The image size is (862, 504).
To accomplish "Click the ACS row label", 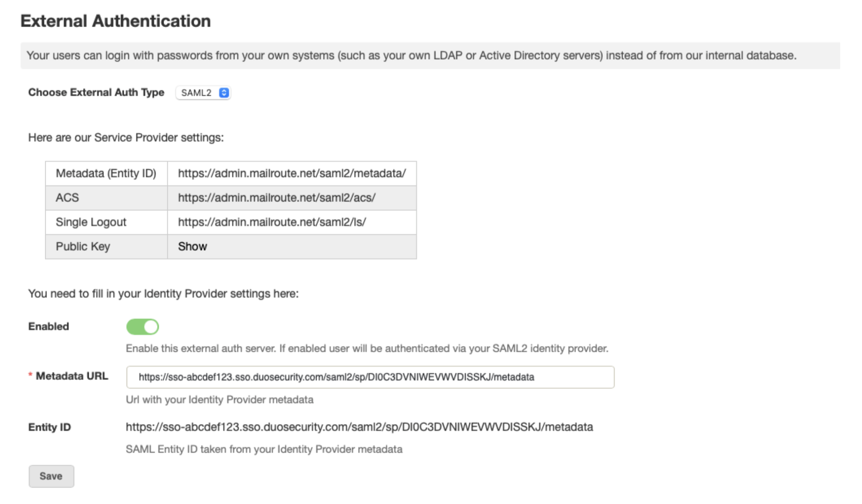I will click(67, 197).
